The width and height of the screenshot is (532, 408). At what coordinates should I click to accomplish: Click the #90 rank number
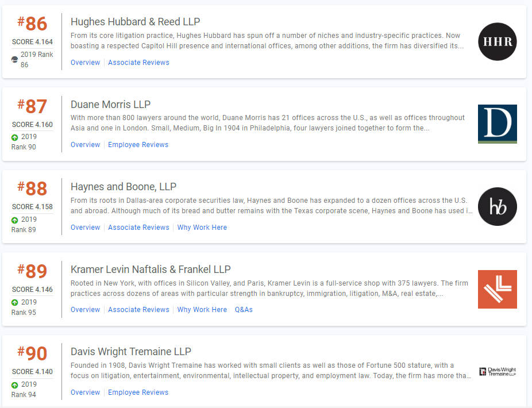pyautogui.click(x=32, y=353)
